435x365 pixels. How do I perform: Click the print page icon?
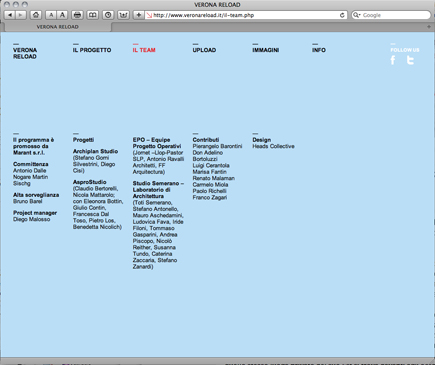click(x=77, y=15)
